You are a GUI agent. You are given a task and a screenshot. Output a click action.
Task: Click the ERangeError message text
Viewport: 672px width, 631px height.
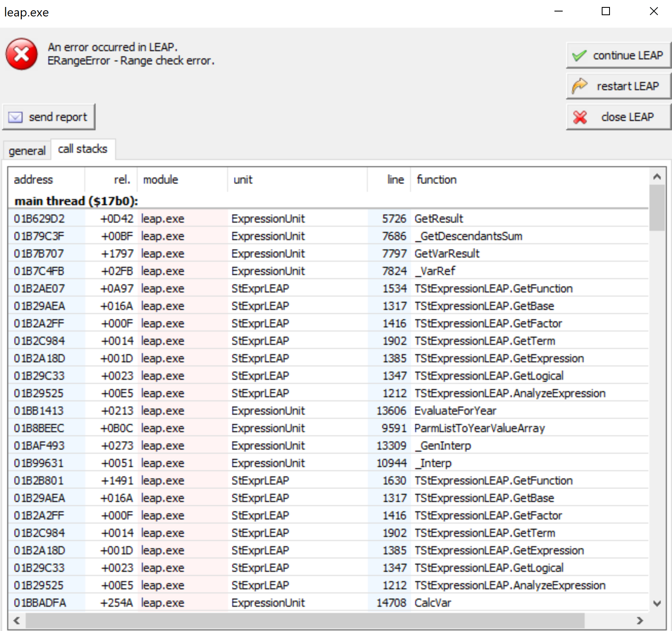coord(131,61)
